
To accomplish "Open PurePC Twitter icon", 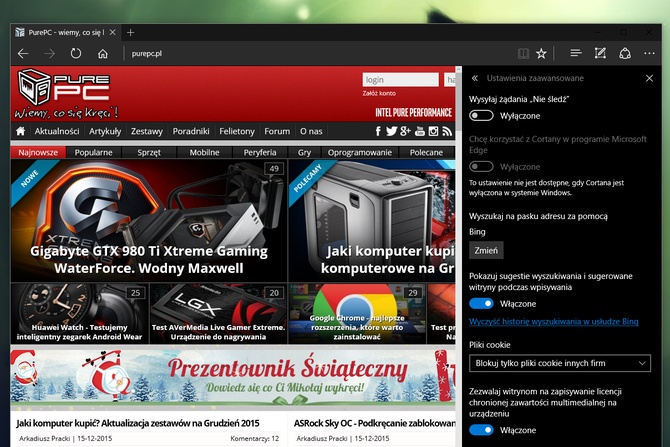I will pyautogui.click(x=391, y=131).
